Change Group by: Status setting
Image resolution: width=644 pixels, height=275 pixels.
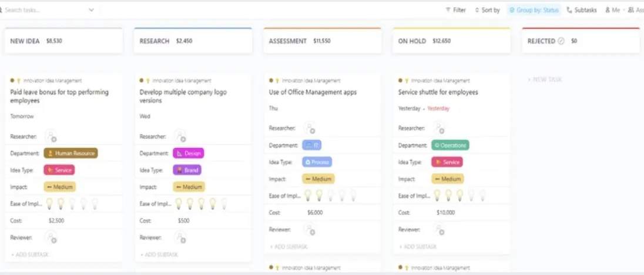[534, 10]
